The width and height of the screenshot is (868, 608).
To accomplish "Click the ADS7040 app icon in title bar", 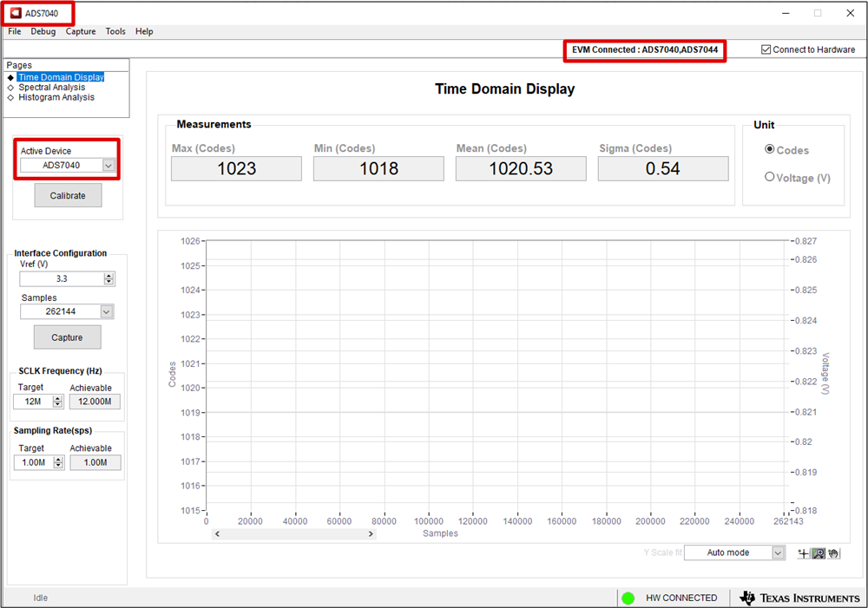I will point(16,13).
